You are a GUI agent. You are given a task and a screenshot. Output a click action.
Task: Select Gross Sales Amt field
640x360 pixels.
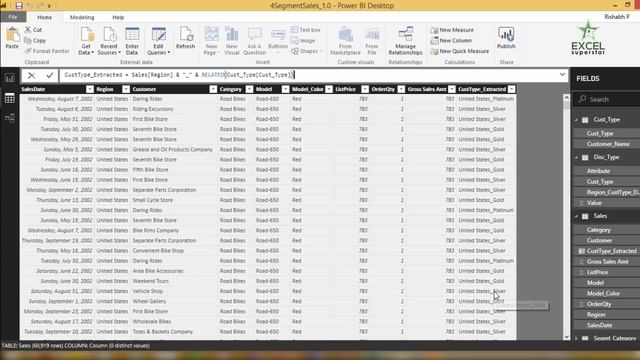tap(607, 262)
